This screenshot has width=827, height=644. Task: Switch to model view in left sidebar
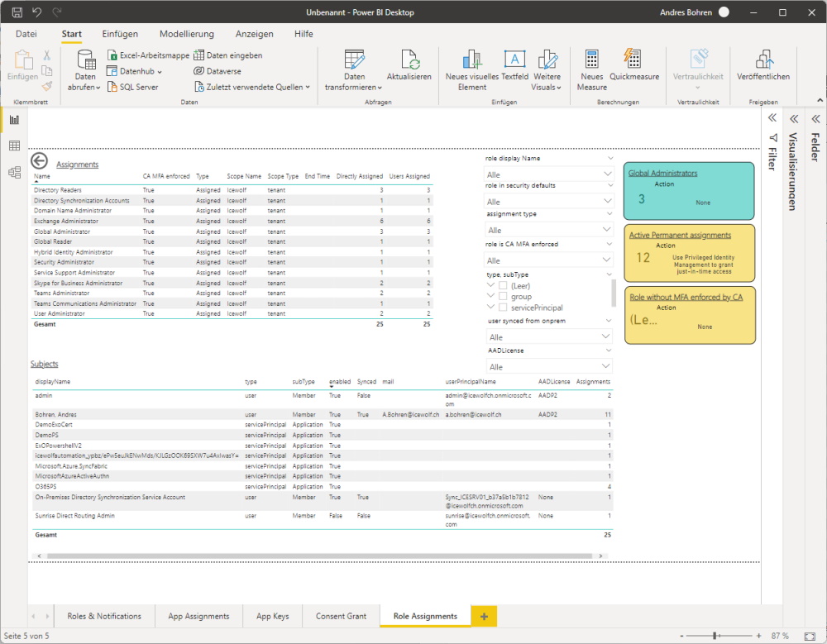pyautogui.click(x=14, y=172)
